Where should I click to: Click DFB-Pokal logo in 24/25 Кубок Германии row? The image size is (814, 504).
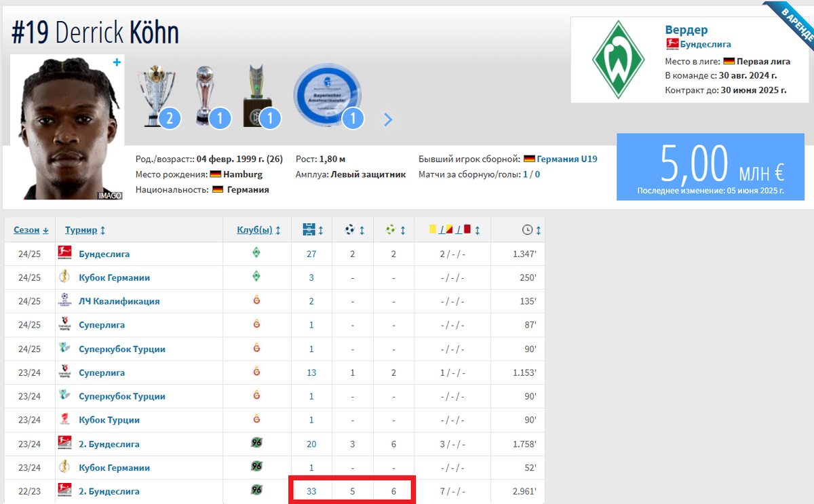pos(64,277)
